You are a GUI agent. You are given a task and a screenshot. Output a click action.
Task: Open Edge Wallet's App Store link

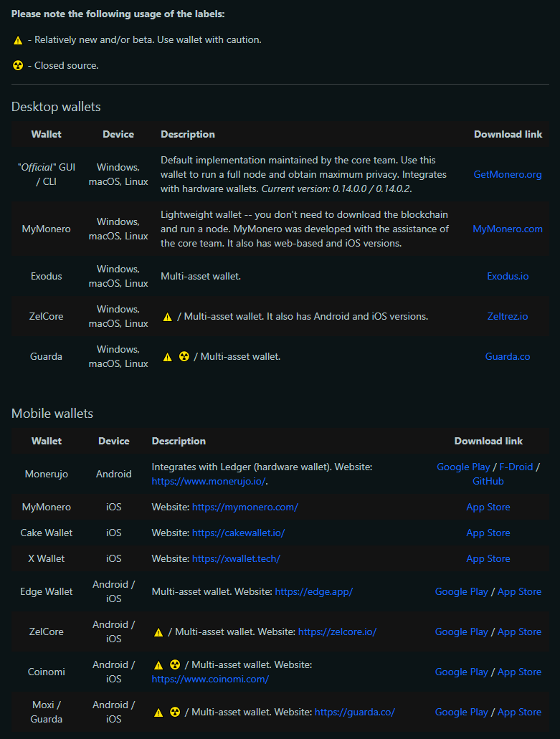tap(519, 592)
